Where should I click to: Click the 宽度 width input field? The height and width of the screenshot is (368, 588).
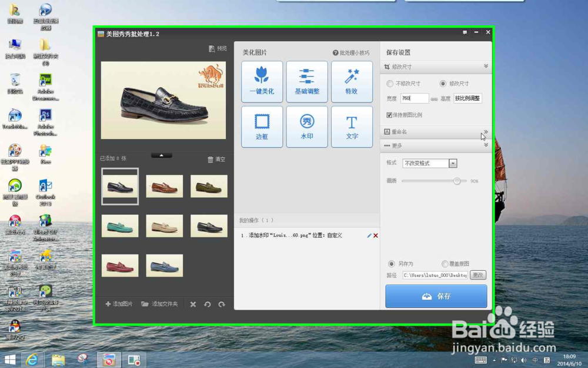click(x=415, y=98)
